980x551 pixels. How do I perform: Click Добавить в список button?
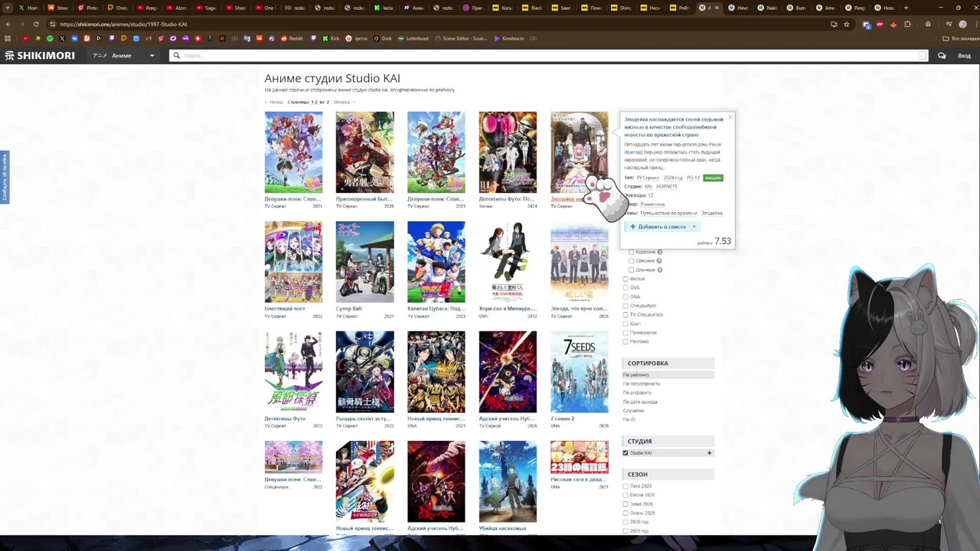[x=658, y=227]
